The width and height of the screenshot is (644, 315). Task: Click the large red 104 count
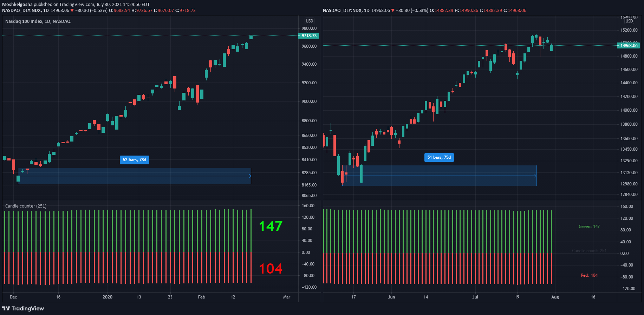click(271, 269)
